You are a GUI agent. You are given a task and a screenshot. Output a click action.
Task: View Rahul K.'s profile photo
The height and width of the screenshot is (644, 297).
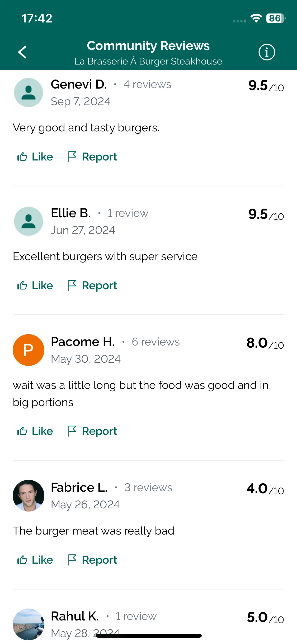[29, 624]
